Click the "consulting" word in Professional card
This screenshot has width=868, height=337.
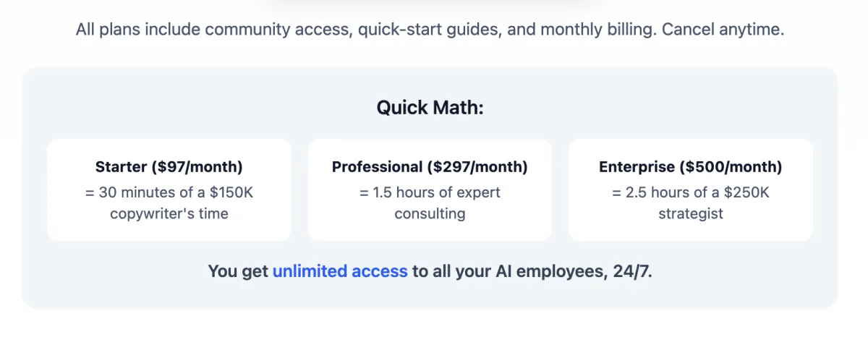(430, 213)
